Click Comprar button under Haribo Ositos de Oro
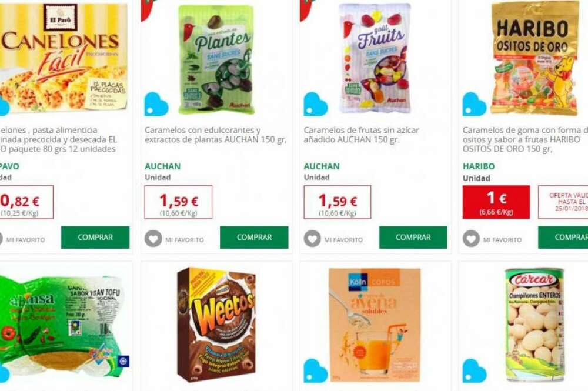The image size is (588, 391). (563, 238)
